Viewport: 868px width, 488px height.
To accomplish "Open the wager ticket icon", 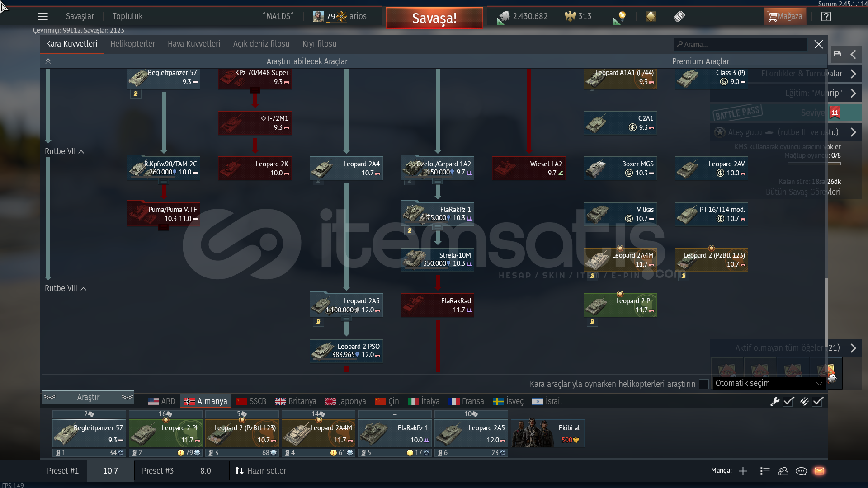I will [679, 17].
